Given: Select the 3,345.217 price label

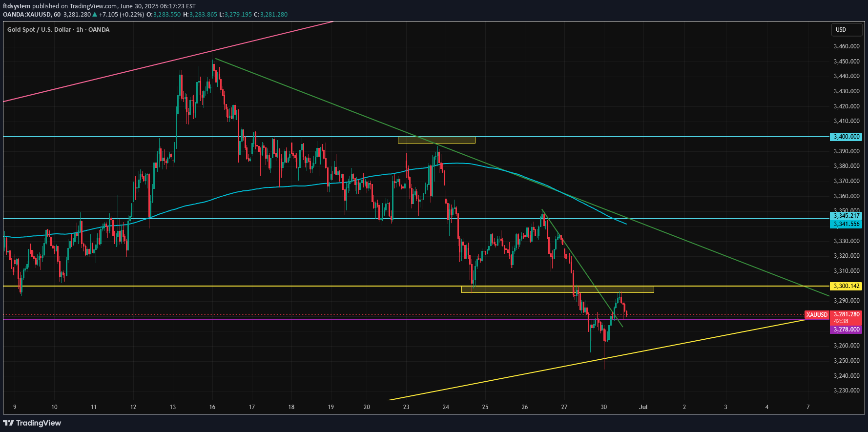Looking at the screenshot, I should coord(846,216).
